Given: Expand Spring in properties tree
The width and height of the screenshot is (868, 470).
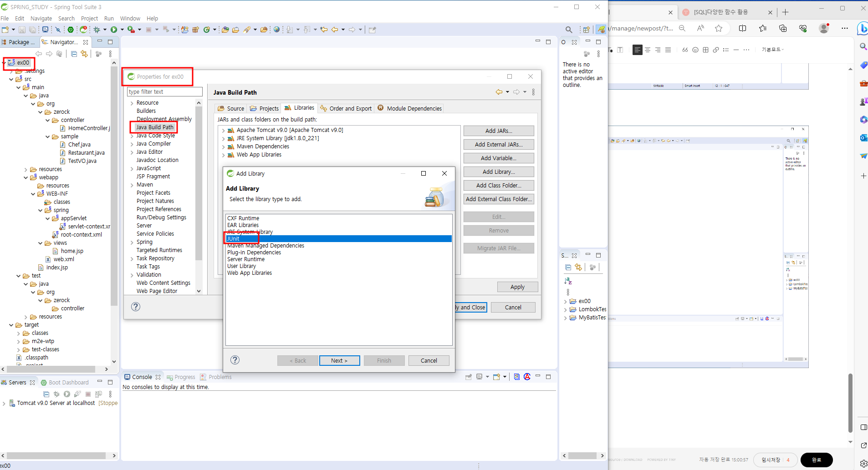Looking at the screenshot, I should coord(132,242).
